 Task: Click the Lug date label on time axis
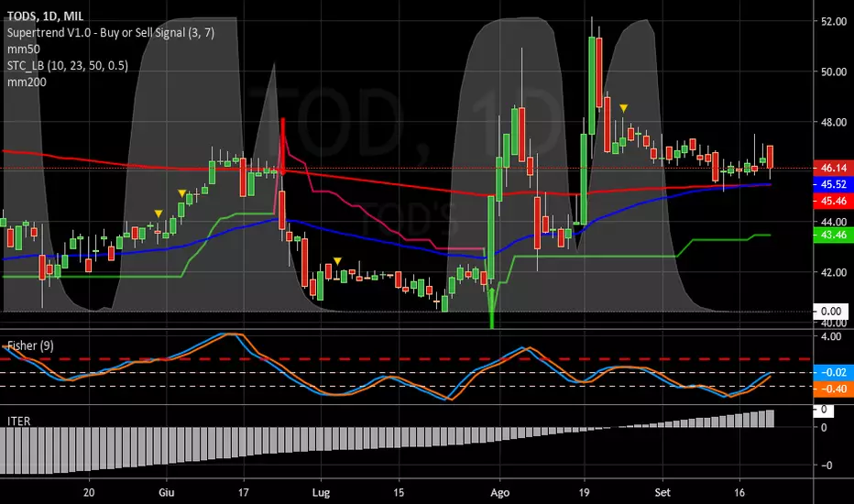[321, 493]
